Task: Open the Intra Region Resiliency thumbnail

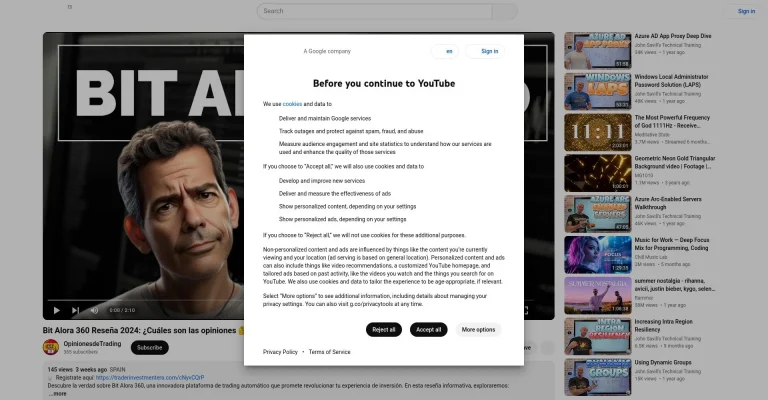Action: [x=598, y=336]
